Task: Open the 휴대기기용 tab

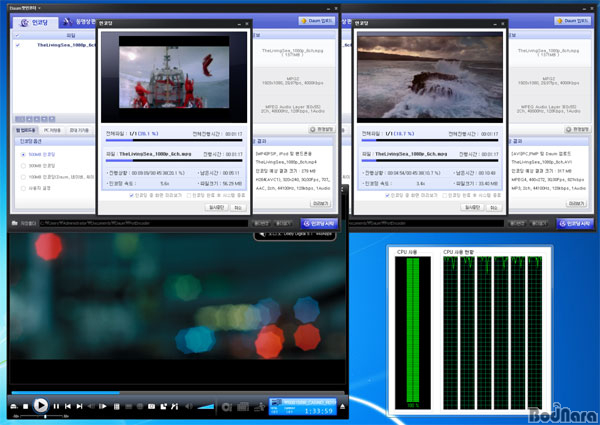Action: [x=79, y=130]
